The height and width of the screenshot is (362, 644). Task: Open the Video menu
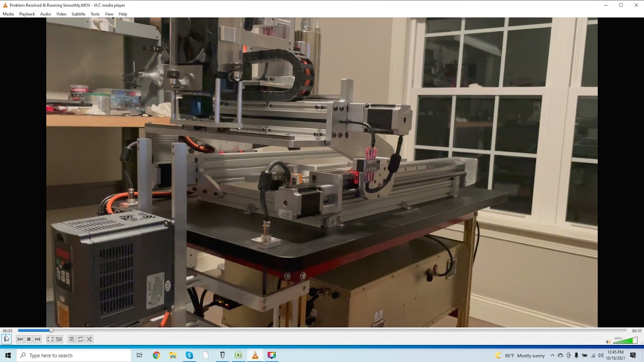61,14
